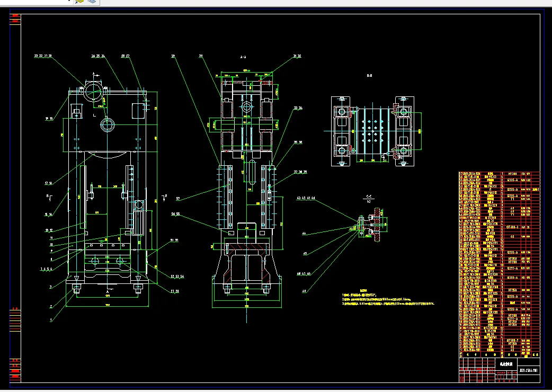The image size is (552, 392).
Task: Click the balloon label 56 55
Action: (x=175, y=214)
